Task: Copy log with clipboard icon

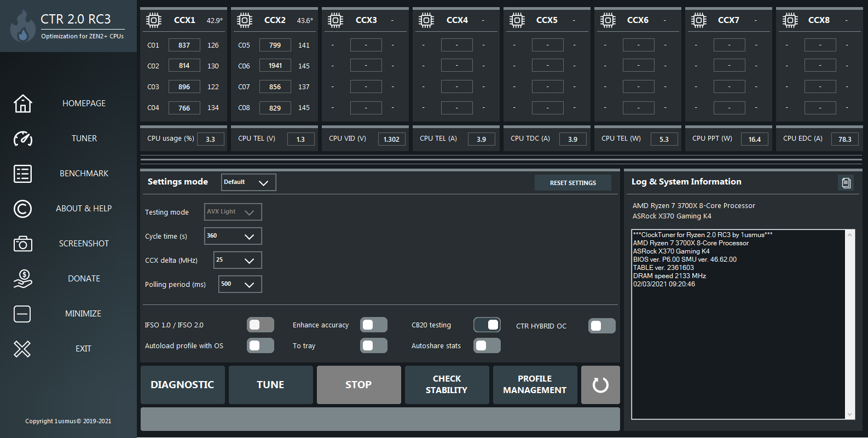Action: [846, 183]
